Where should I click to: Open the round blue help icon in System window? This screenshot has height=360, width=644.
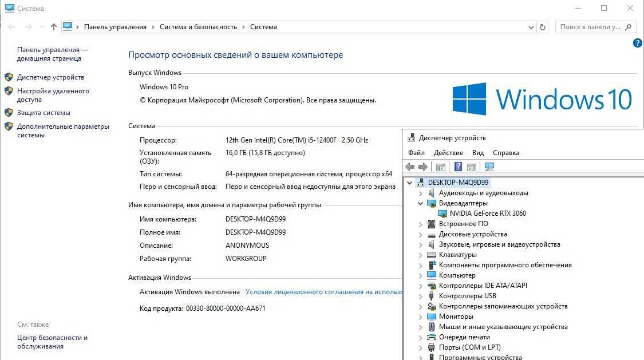[638, 43]
